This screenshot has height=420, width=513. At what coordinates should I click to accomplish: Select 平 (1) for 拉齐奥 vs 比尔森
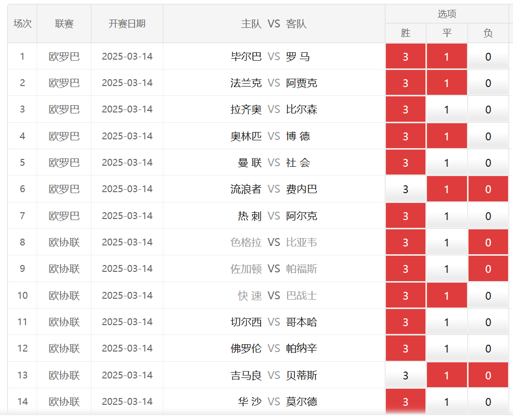446,109
